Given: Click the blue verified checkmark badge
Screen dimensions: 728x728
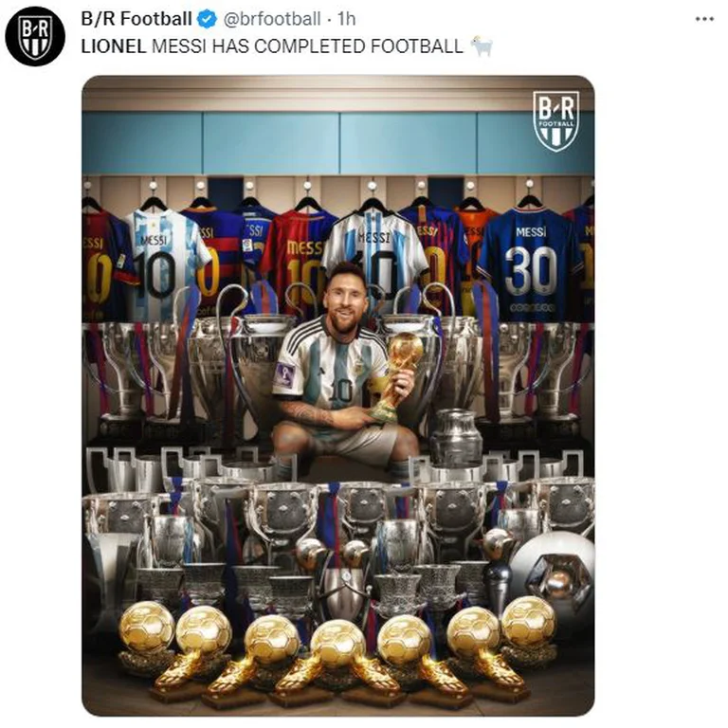Looking at the screenshot, I should [207, 19].
